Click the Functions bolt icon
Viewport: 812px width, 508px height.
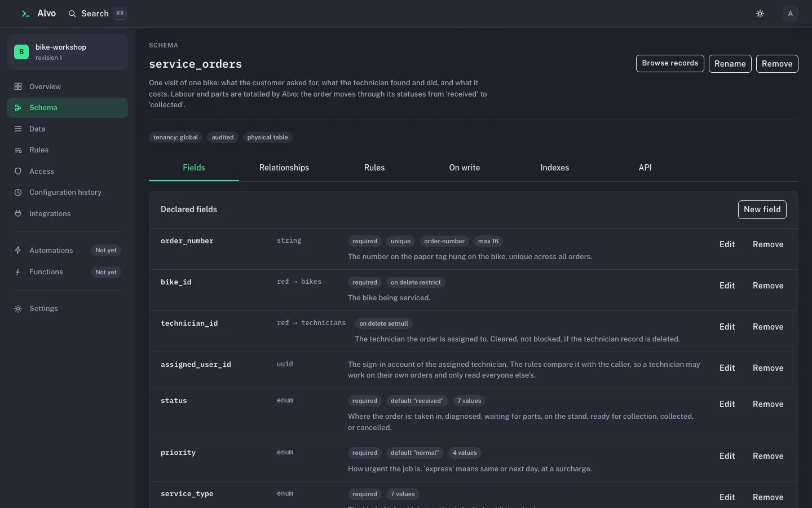pyautogui.click(x=18, y=271)
